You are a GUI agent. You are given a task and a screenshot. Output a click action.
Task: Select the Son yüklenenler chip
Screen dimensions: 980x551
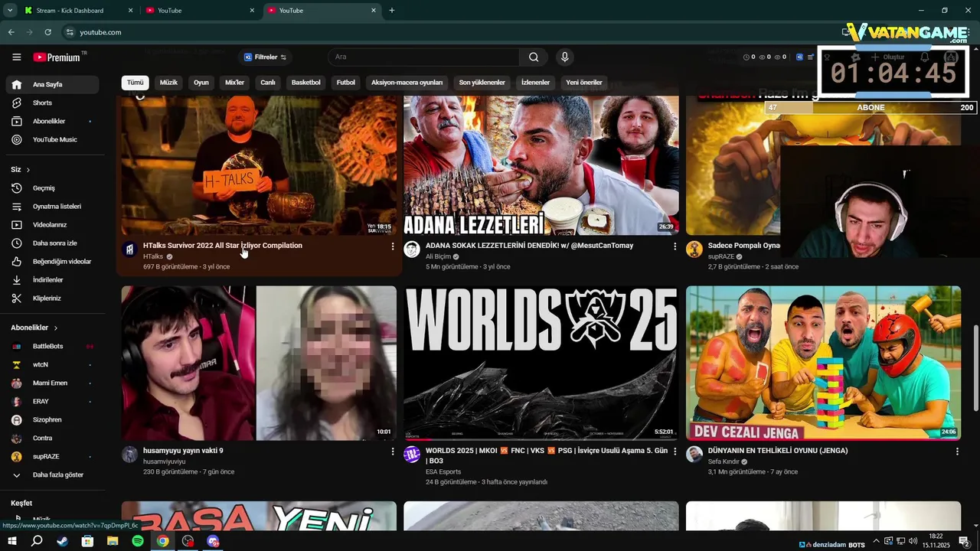[x=482, y=83]
